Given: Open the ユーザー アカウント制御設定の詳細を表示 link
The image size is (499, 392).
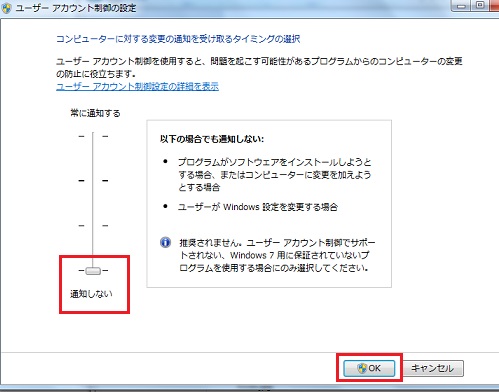Looking at the screenshot, I should tap(137, 86).
